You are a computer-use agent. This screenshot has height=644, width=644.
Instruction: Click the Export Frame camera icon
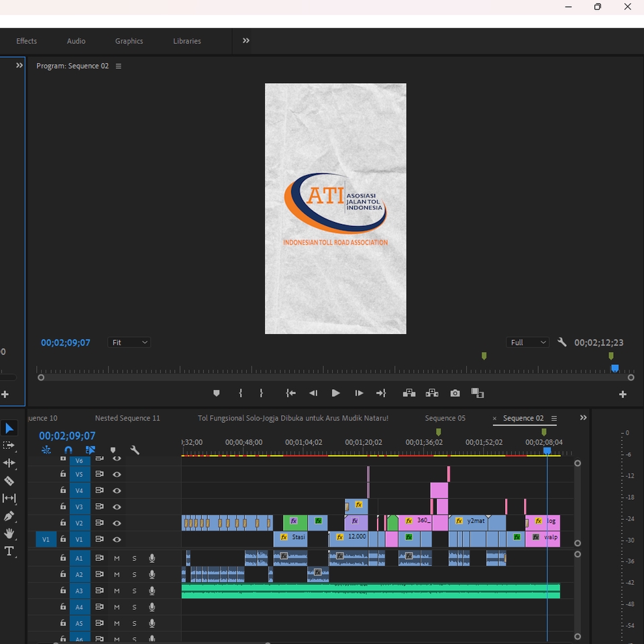tap(455, 393)
